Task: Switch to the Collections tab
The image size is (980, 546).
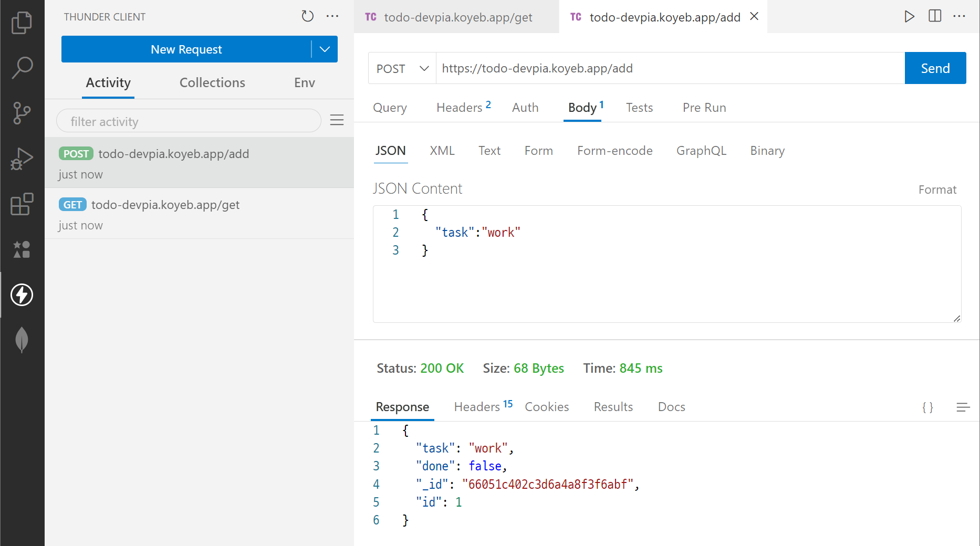Action: pyautogui.click(x=212, y=83)
